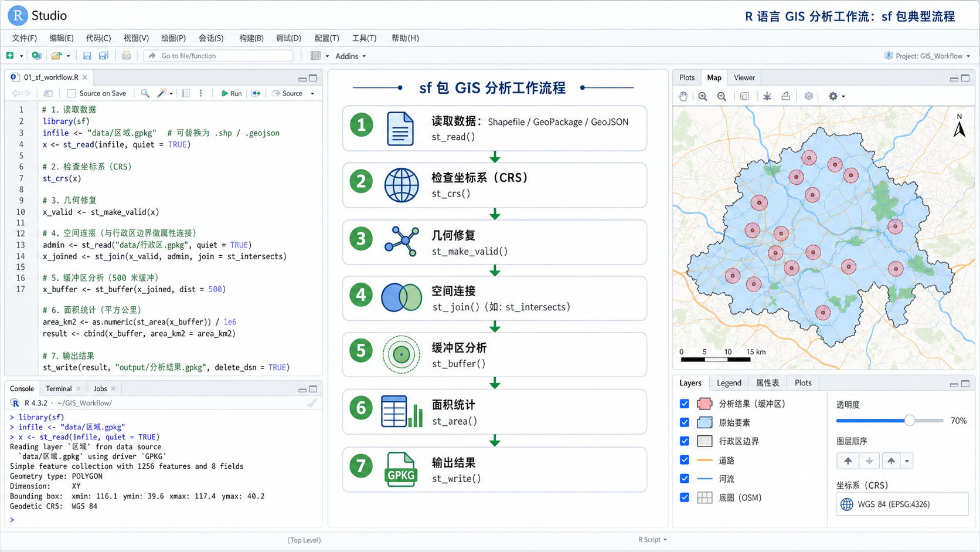Click the Source button
Viewport: 980px width, 552px height.
tap(287, 93)
